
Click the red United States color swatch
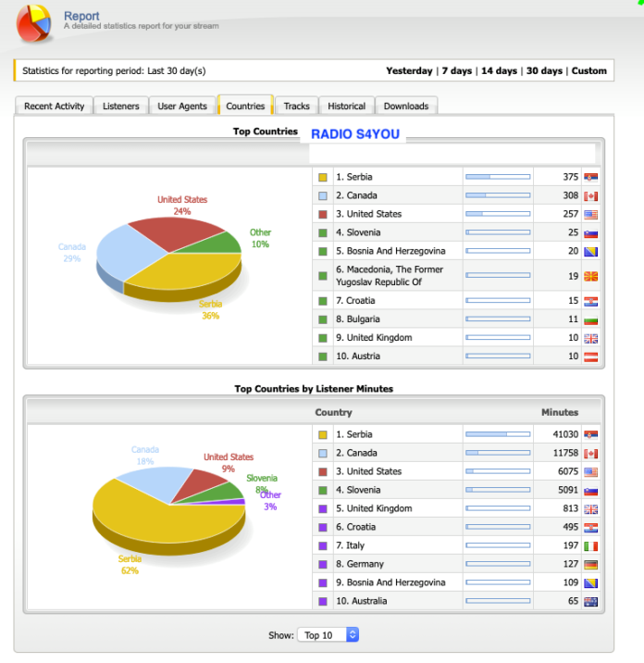click(323, 214)
